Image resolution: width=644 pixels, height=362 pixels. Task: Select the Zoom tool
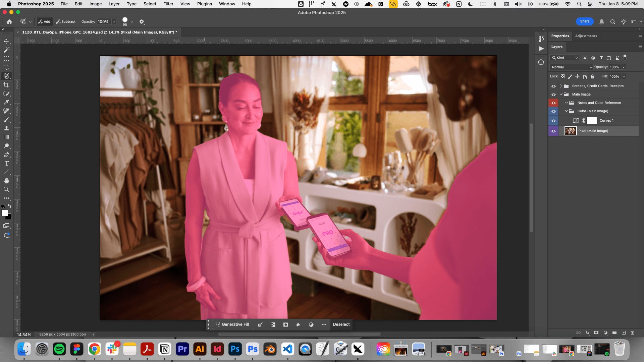[x=6, y=189]
